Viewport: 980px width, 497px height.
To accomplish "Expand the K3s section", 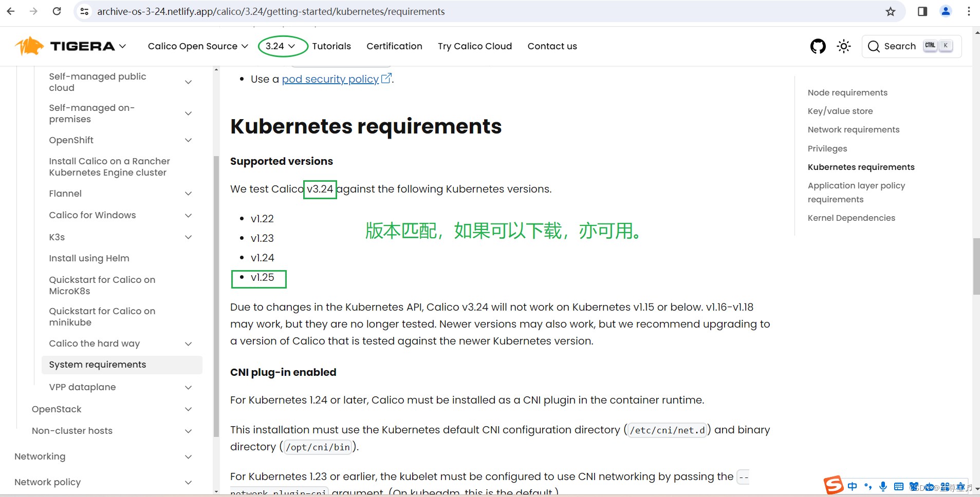I will (x=189, y=237).
